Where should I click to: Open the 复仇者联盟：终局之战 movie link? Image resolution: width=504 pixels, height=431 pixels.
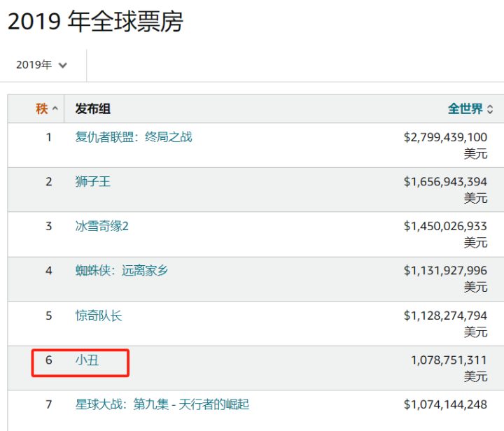pos(134,137)
